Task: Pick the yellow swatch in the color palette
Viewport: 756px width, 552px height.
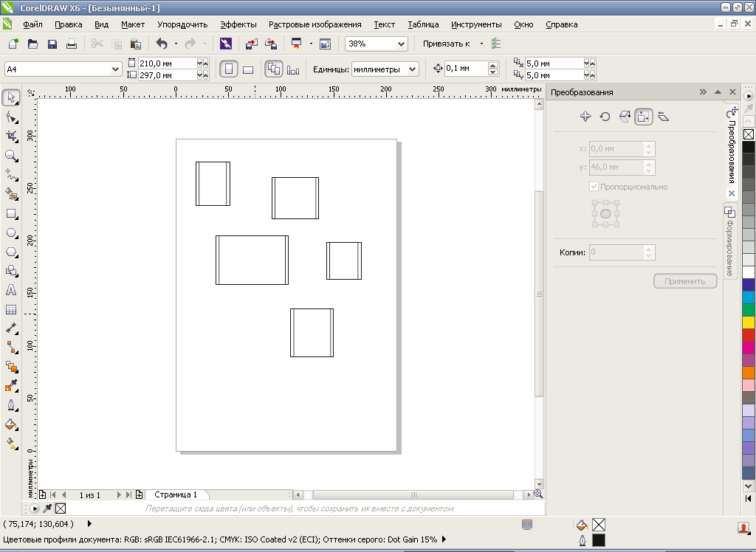Action: point(748,322)
